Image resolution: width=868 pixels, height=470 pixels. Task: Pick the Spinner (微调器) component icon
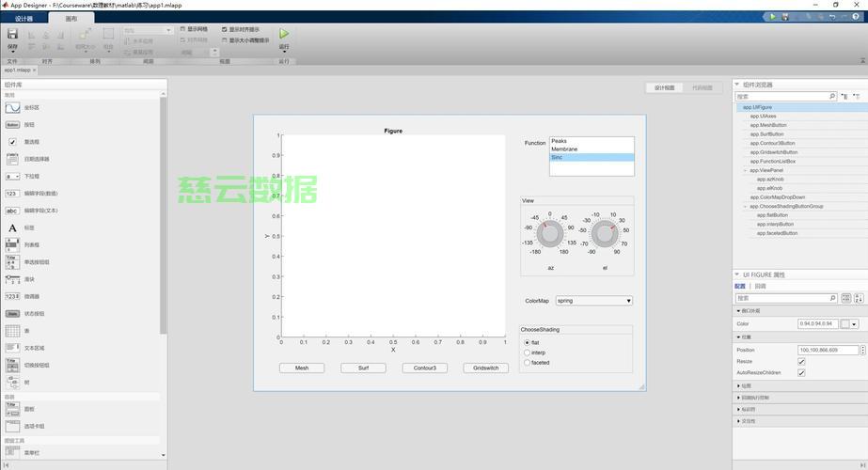coord(13,296)
